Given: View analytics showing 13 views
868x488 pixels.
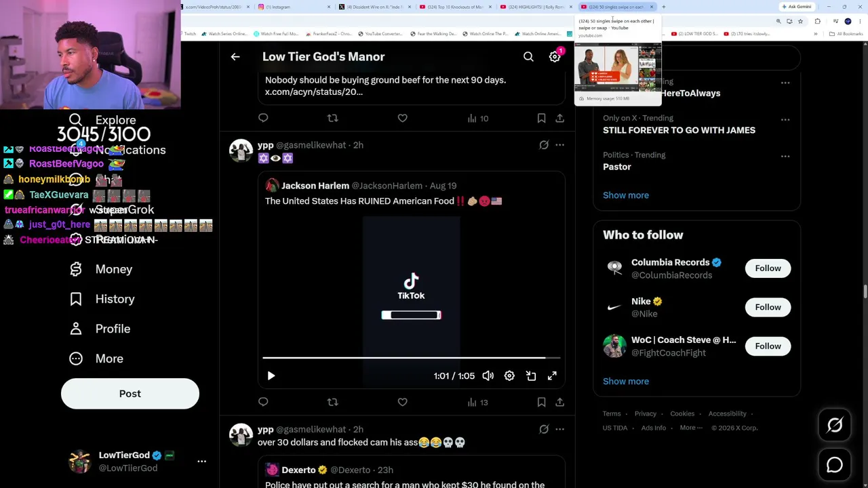Looking at the screenshot, I should (477, 403).
